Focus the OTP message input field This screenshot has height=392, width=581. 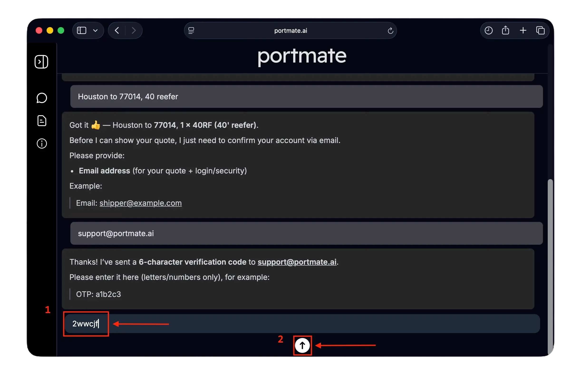click(302, 324)
